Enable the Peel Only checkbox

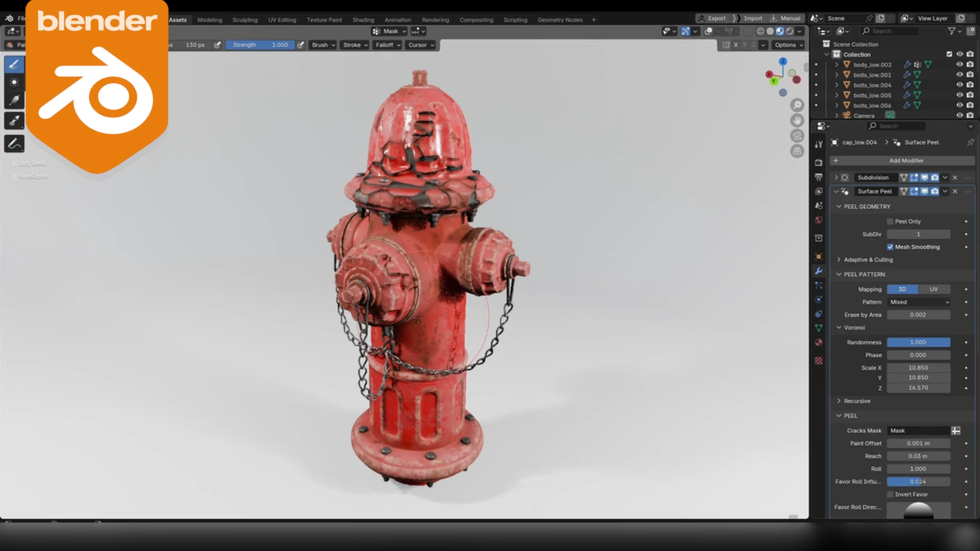click(x=890, y=221)
